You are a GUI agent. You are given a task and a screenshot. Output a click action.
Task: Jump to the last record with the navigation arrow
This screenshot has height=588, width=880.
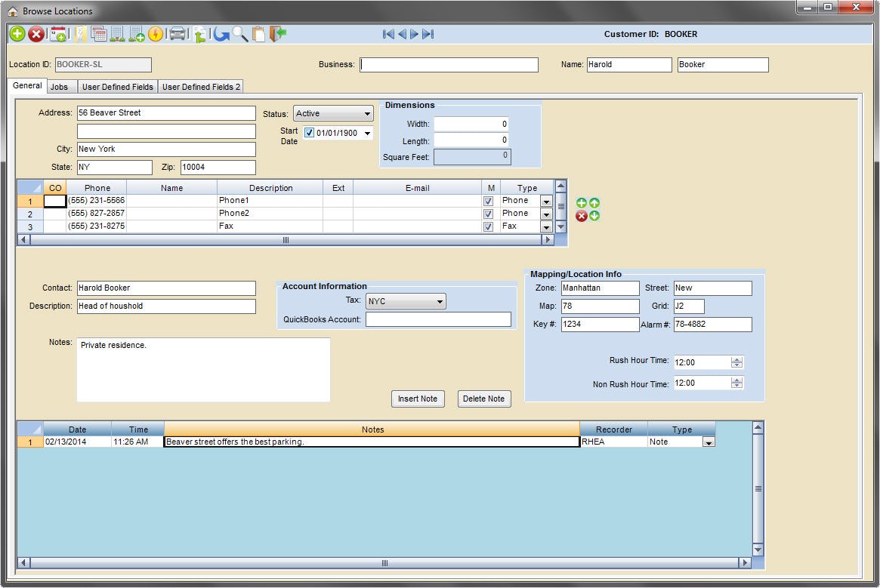click(428, 34)
